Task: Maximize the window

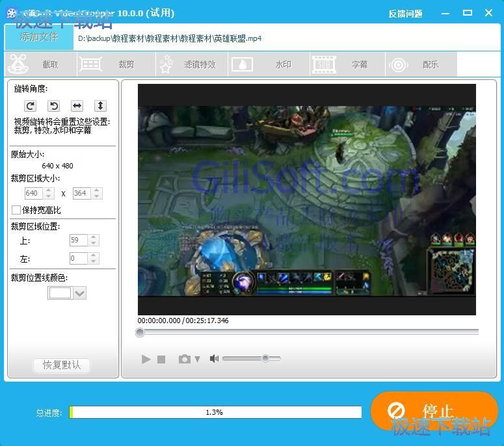Action: (x=468, y=13)
